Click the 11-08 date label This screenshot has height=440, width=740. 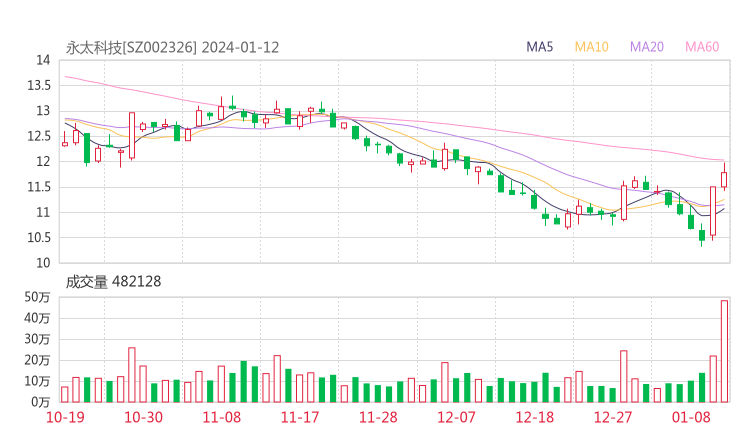[221, 417]
